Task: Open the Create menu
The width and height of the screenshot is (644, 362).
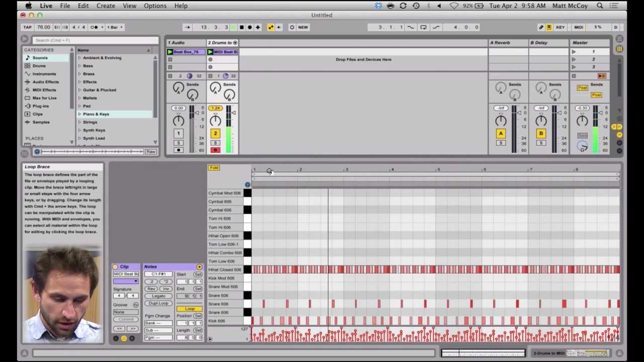Action: (106, 6)
